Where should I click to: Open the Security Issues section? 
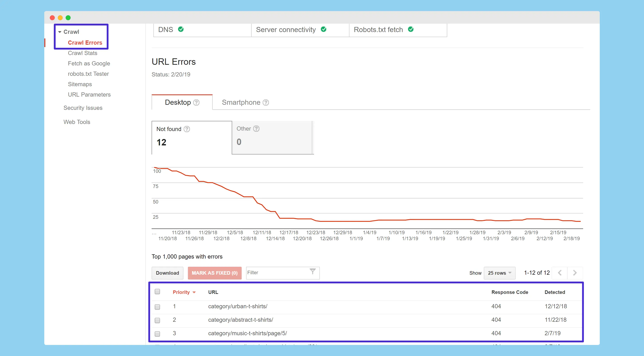tap(83, 108)
